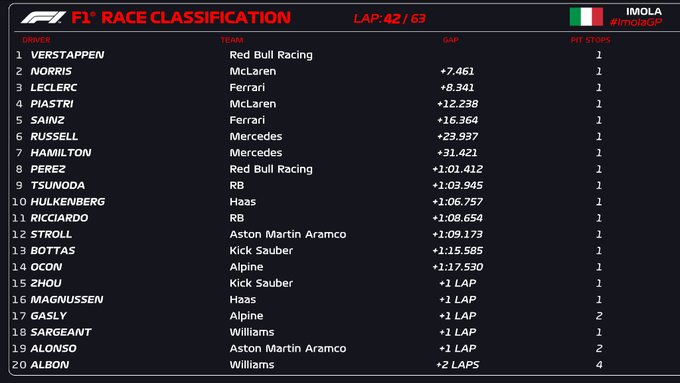Click the Aston Martin Aramco team for Stroll
The width and height of the screenshot is (680, 383).
click(x=288, y=234)
